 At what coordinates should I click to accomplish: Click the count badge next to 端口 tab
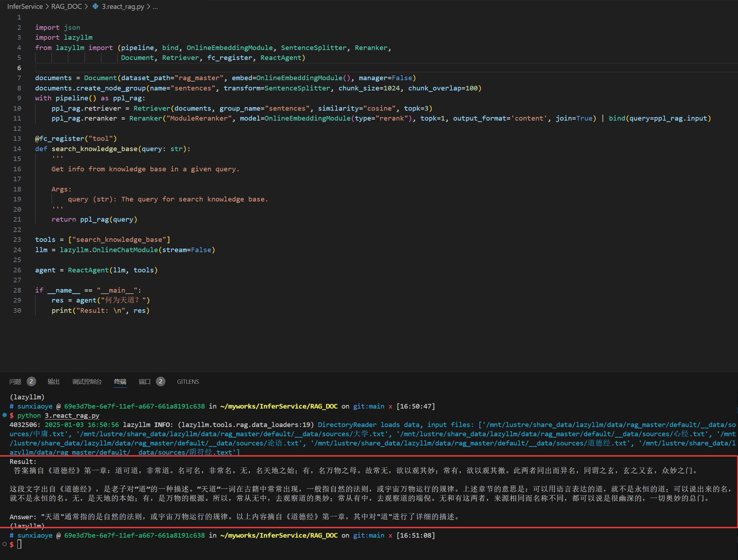click(160, 381)
